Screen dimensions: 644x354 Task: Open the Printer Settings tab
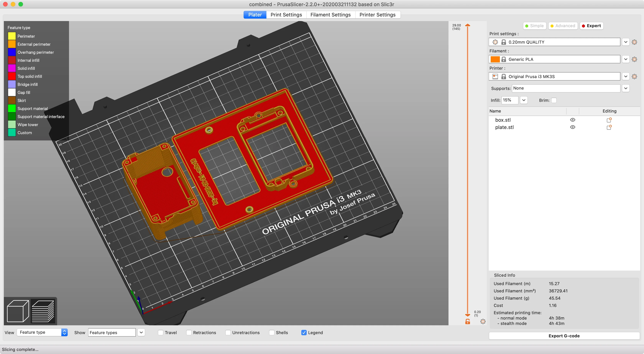(x=377, y=15)
